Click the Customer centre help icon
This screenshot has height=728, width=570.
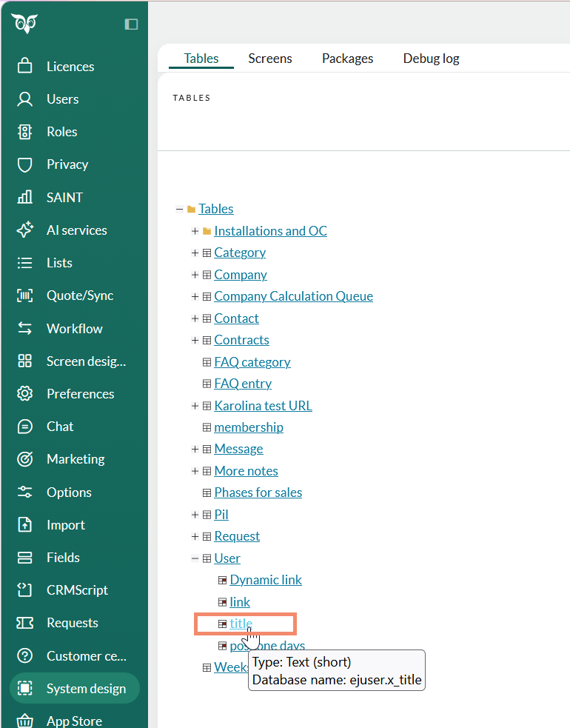[x=25, y=655]
